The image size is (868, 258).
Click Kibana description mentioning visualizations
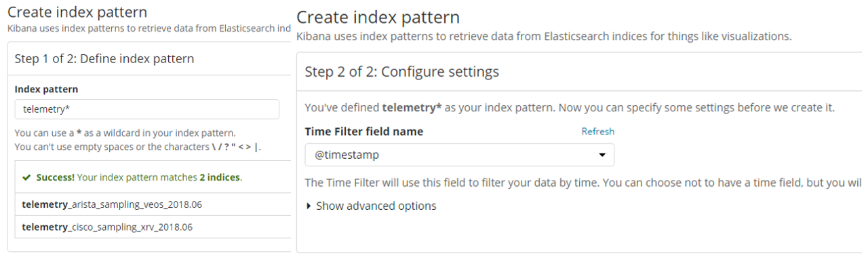pos(544,36)
